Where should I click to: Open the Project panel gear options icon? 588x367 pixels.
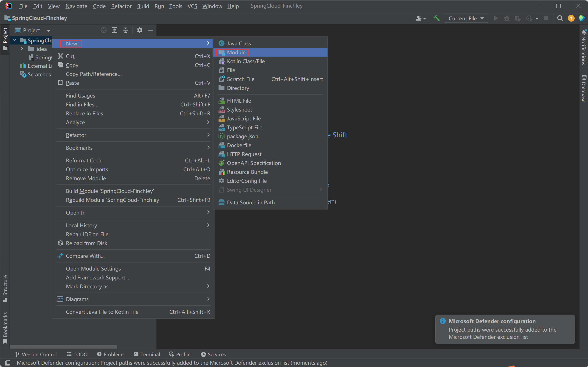coord(139,30)
